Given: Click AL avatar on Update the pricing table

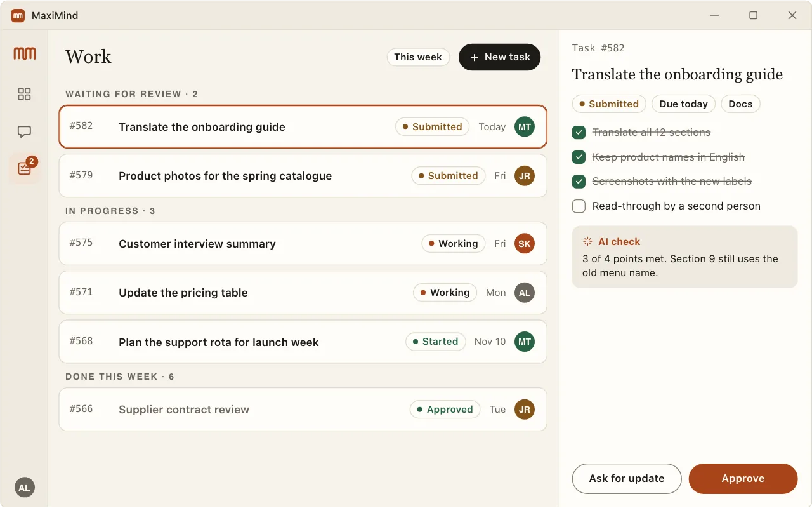Looking at the screenshot, I should tap(525, 293).
